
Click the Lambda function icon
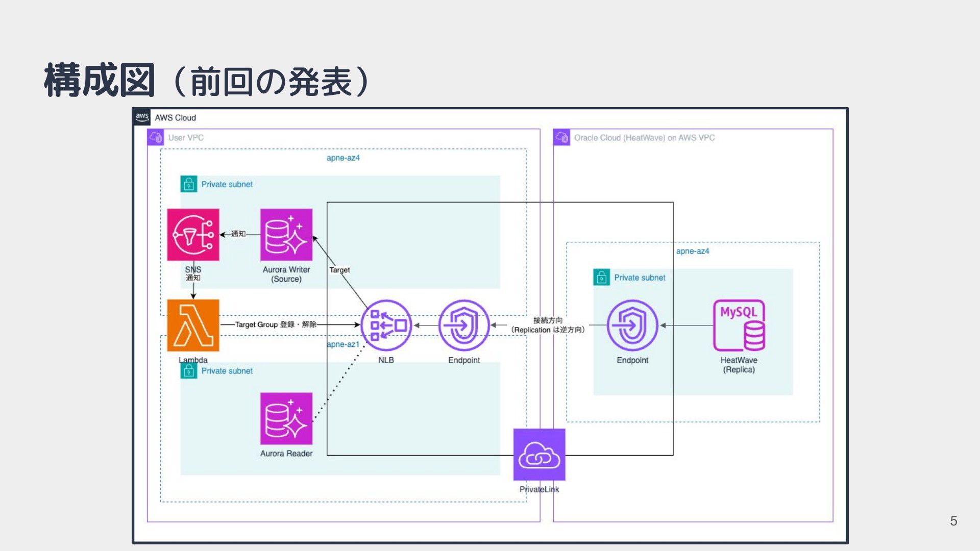click(193, 325)
